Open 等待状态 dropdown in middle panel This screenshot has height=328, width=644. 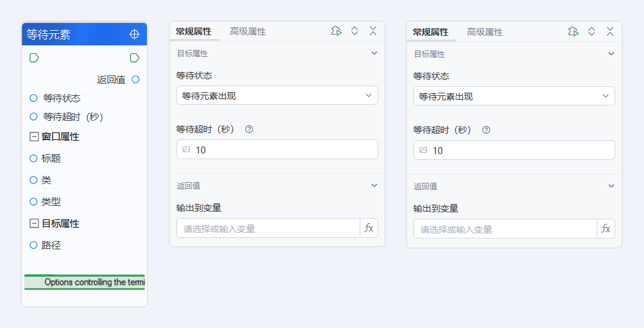277,95
